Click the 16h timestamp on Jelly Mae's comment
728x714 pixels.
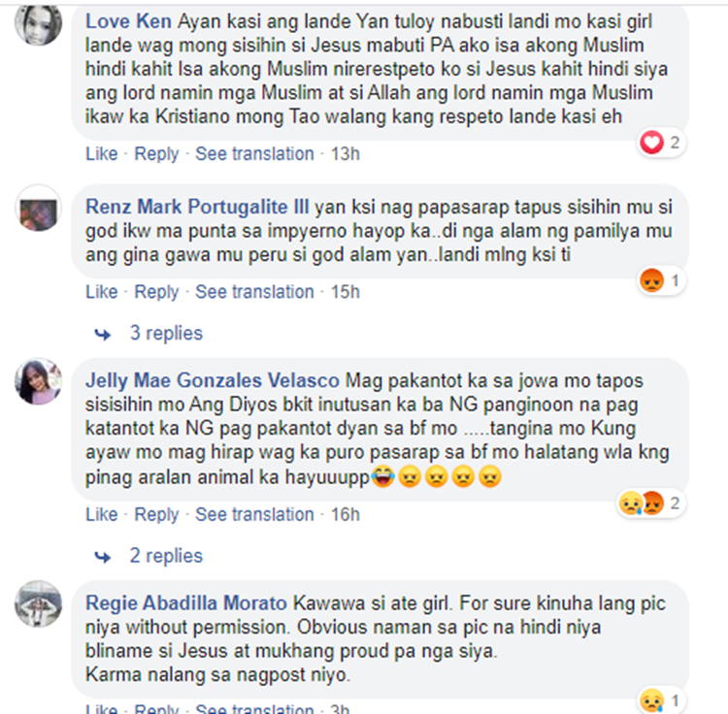[345, 514]
